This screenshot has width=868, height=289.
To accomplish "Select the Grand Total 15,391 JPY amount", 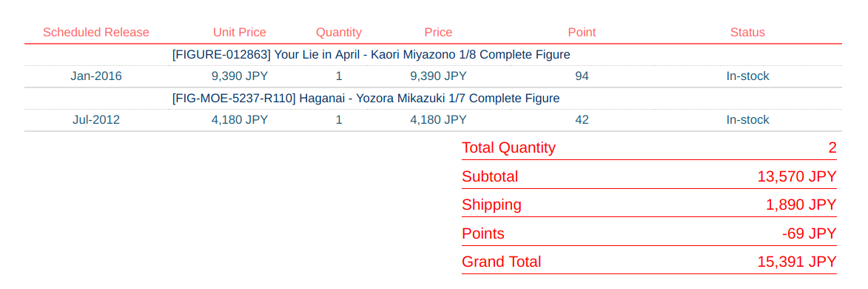I will pos(796,262).
